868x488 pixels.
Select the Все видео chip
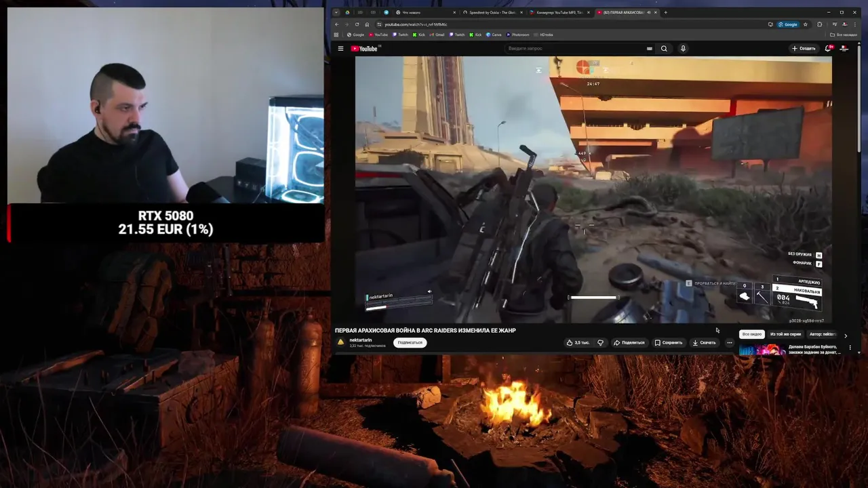[x=752, y=334]
